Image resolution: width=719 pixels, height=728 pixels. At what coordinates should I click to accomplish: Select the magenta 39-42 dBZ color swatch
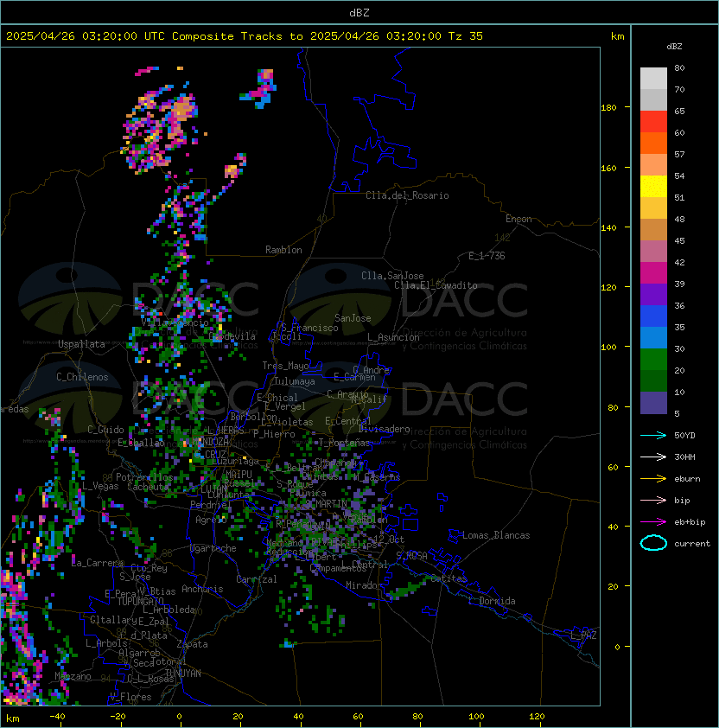coord(653,273)
